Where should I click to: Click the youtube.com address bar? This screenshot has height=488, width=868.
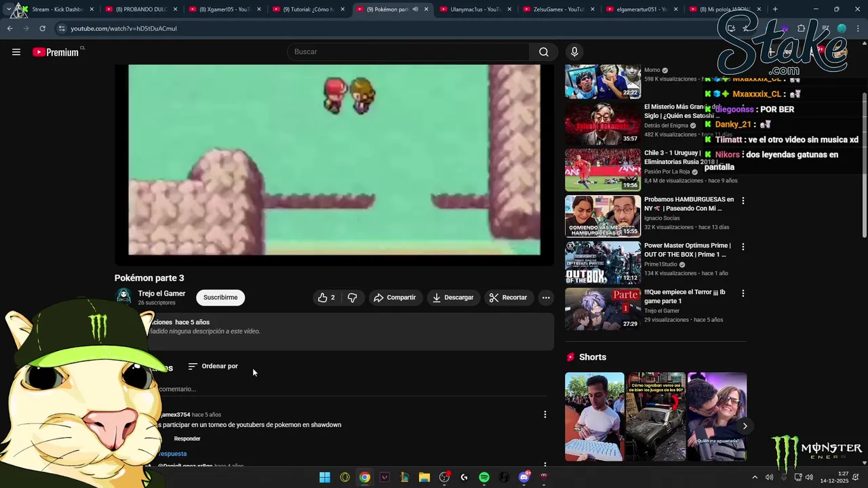coord(380,28)
